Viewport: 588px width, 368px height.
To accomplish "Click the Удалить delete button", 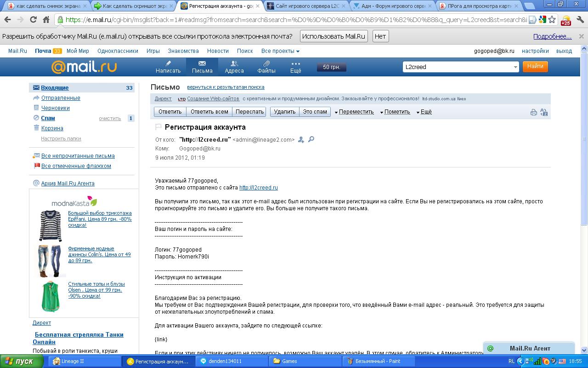I will tap(285, 112).
